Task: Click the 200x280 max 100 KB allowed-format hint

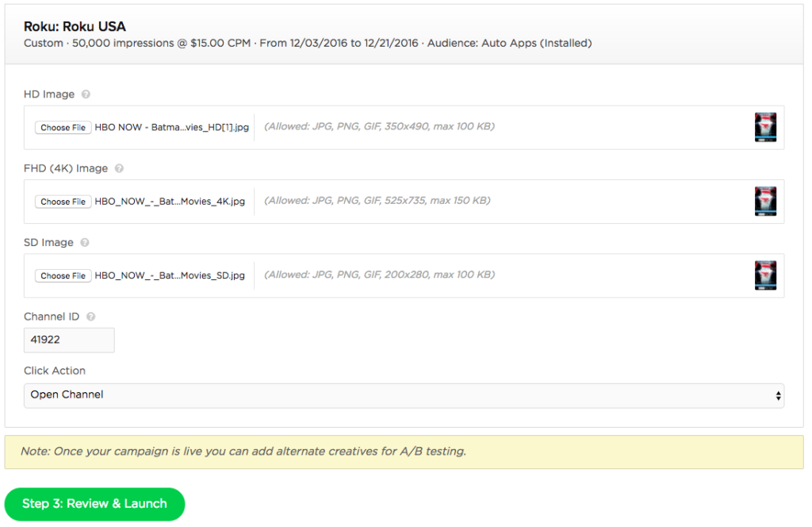Action: (380, 275)
